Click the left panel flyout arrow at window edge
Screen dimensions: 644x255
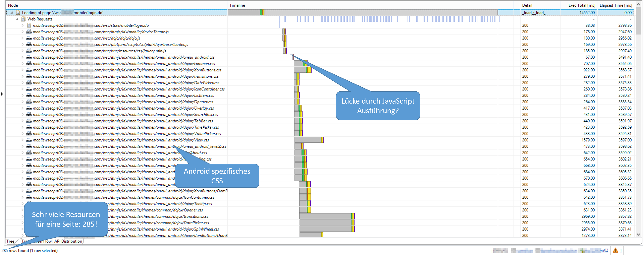[x=2, y=94]
